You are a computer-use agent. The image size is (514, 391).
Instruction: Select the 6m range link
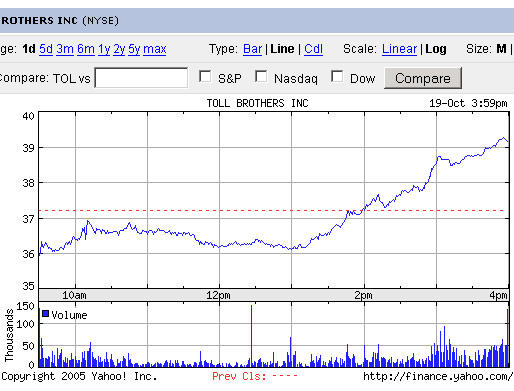(x=86, y=49)
